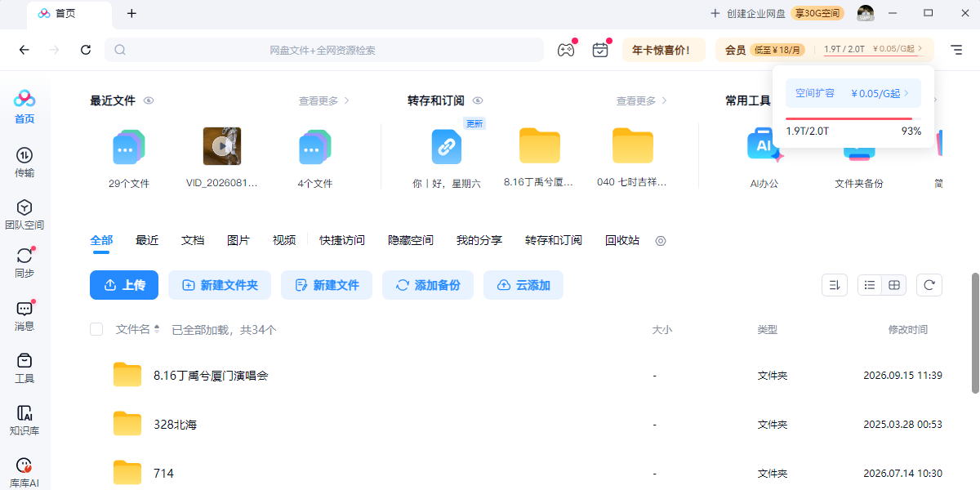
Task: Tick the select-all checkbox beside 文件名
Action: pos(96,329)
